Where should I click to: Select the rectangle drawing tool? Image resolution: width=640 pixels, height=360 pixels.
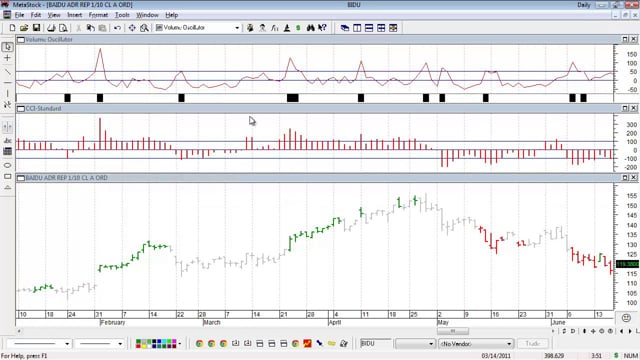point(7,176)
